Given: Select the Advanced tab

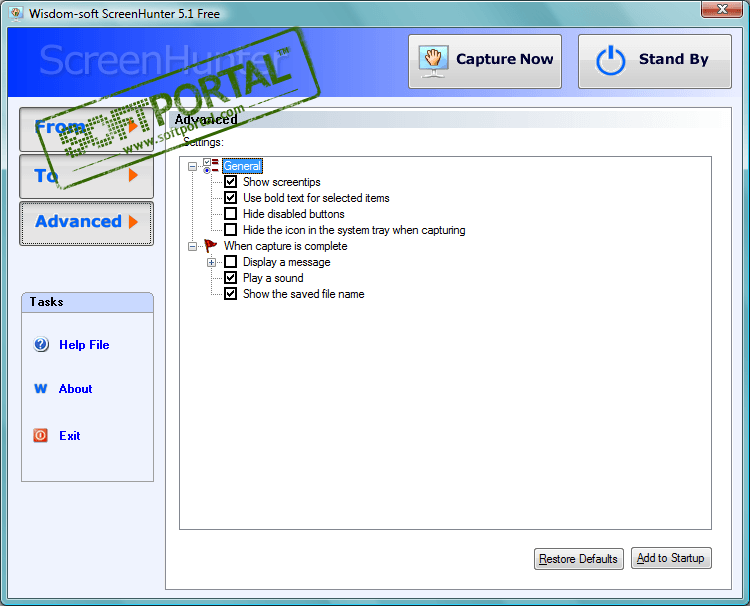Looking at the screenshot, I should tap(87, 223).
